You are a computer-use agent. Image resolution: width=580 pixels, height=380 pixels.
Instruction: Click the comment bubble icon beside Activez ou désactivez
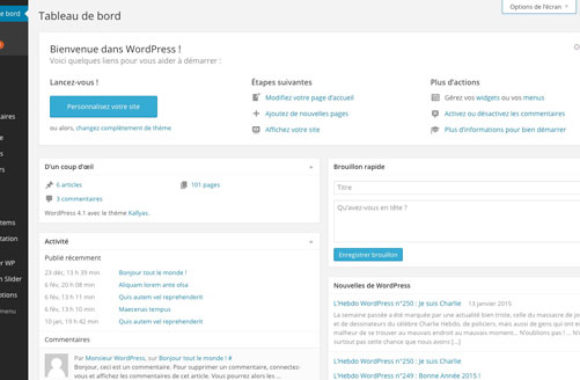click(435, 114)
